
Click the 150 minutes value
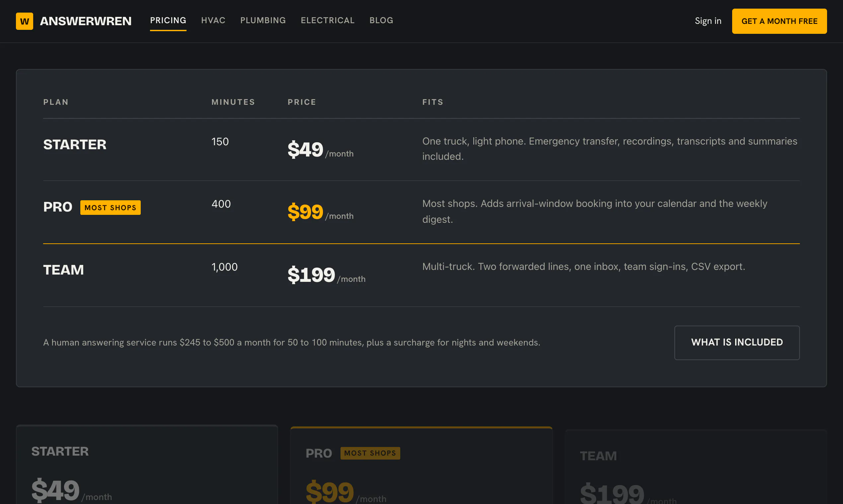coord(220,142)
